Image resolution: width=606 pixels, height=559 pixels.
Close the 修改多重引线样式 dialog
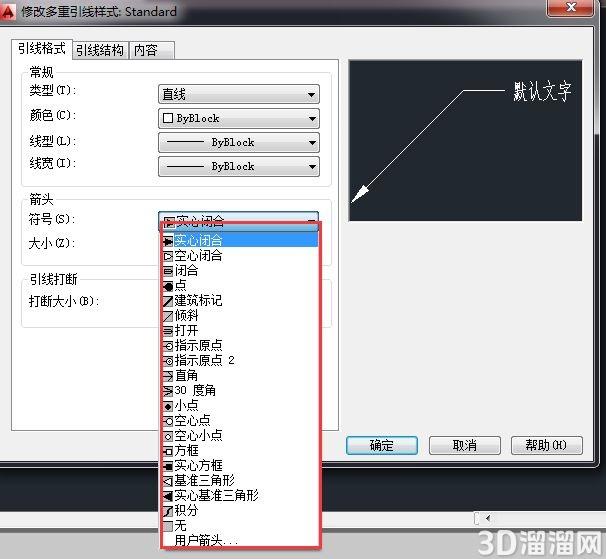click(570, 8)
